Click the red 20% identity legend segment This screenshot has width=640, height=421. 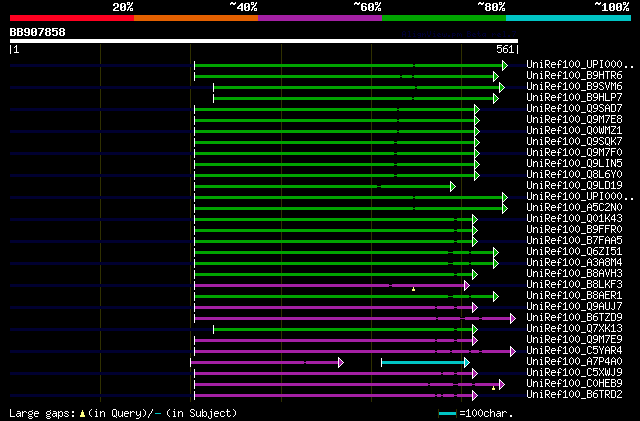[x=72, y=18]
